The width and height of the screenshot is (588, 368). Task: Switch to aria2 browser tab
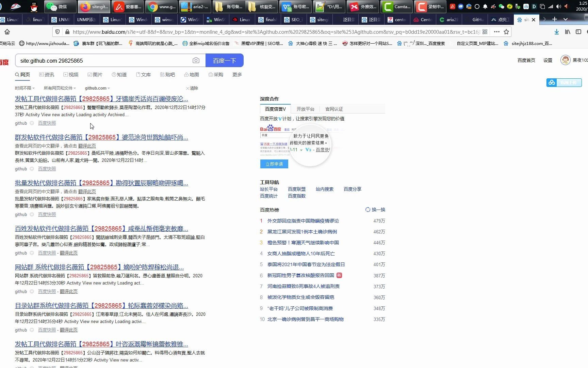pos(449,20)
